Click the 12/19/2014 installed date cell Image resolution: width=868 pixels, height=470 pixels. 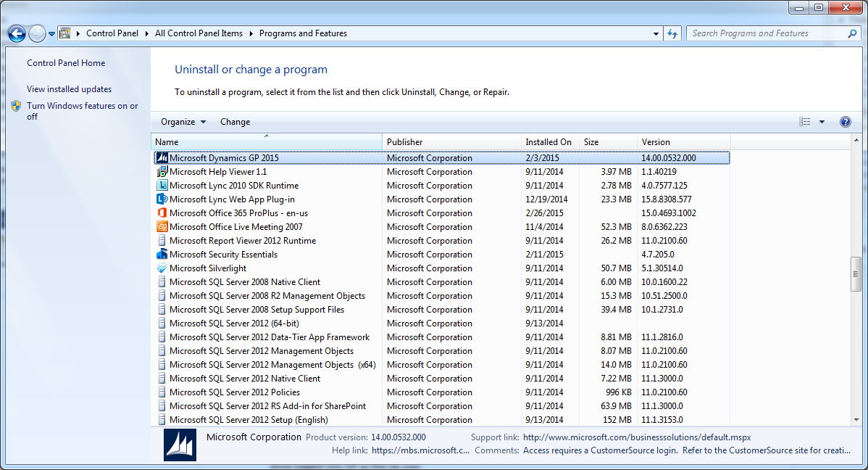546,199
